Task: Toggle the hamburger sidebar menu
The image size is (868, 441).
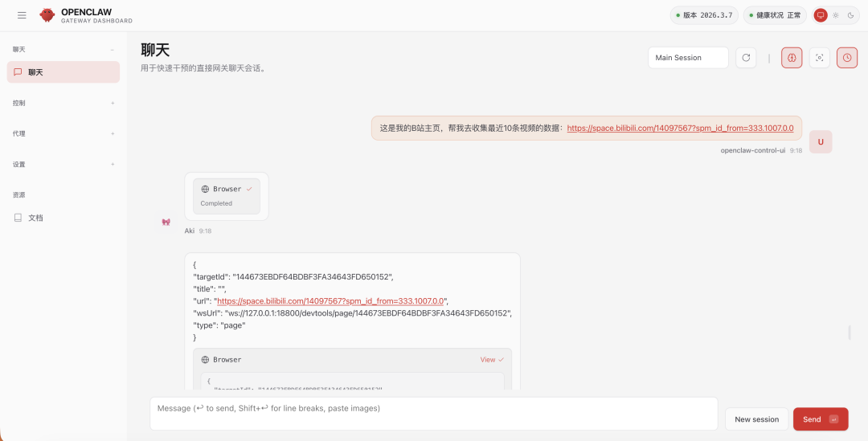Action: pos(22,15)
